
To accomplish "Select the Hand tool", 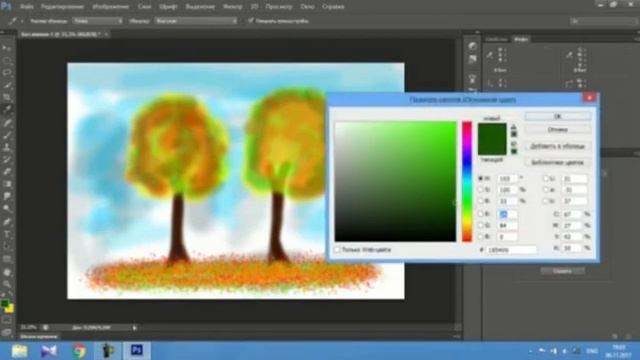I will click(x=7, y=272).
